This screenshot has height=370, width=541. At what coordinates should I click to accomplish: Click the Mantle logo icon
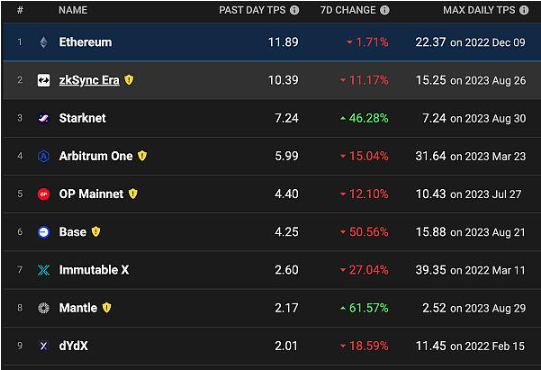pyautogui.click(x=43, y=308)
